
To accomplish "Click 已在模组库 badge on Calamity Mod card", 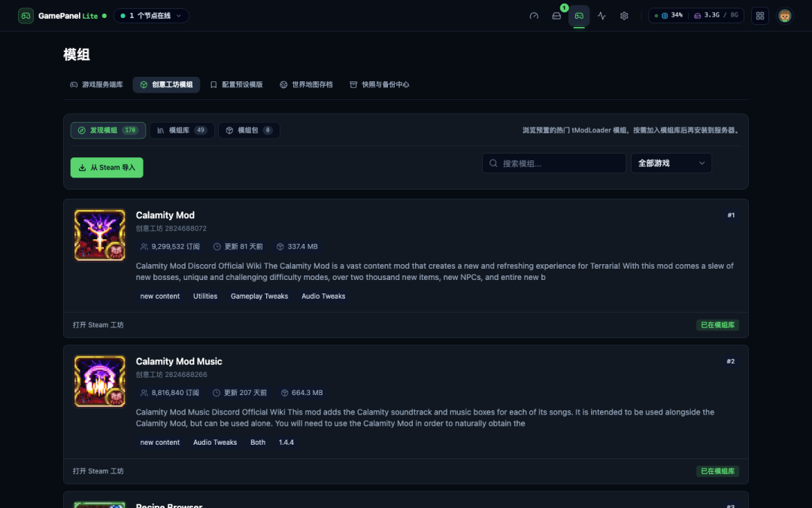I will [x=717, y=325].
